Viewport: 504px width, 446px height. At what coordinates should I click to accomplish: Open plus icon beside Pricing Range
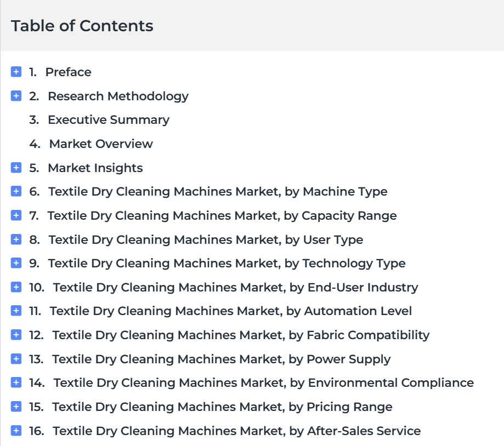16,407
